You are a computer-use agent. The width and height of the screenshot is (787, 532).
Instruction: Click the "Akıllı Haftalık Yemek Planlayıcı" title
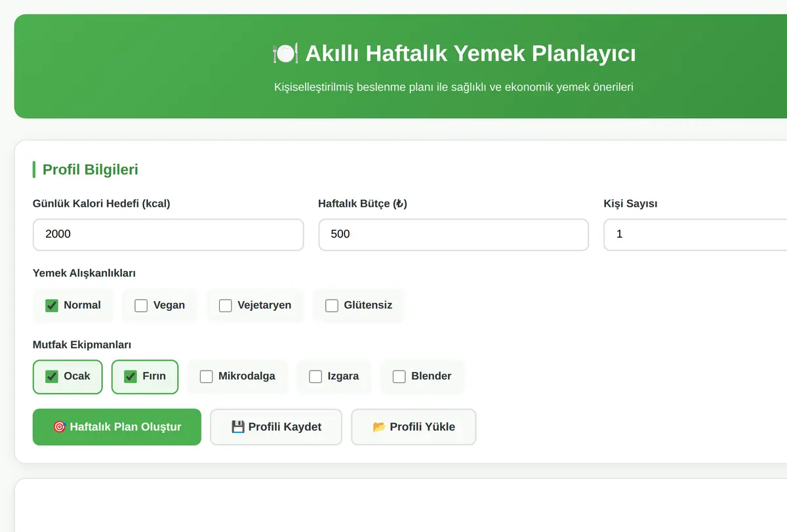470,53
